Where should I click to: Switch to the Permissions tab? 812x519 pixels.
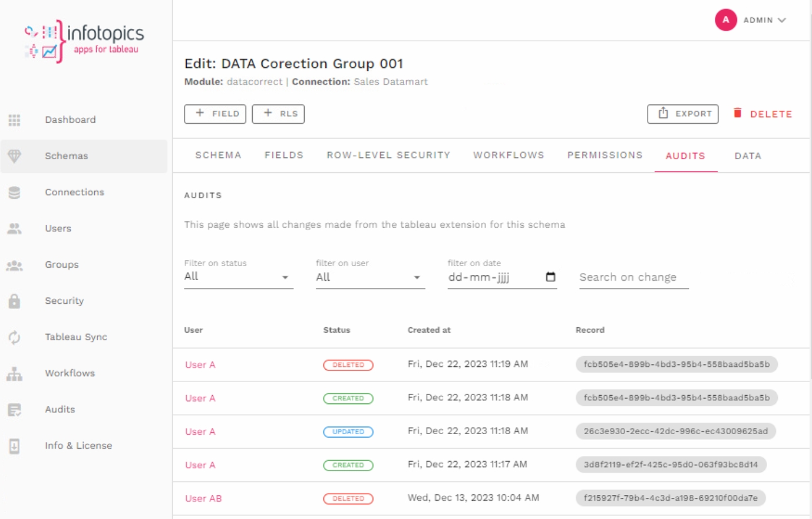click(x=605, y=155)
